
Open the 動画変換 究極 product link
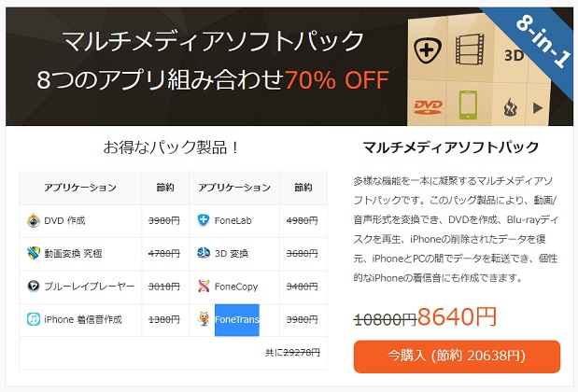point(75,254)
